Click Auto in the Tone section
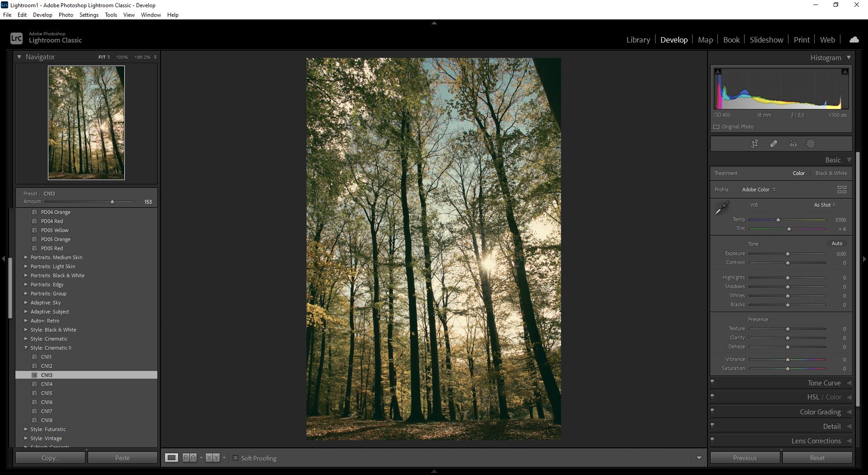Viewport: 868px width, 475px height. [836, 243]
